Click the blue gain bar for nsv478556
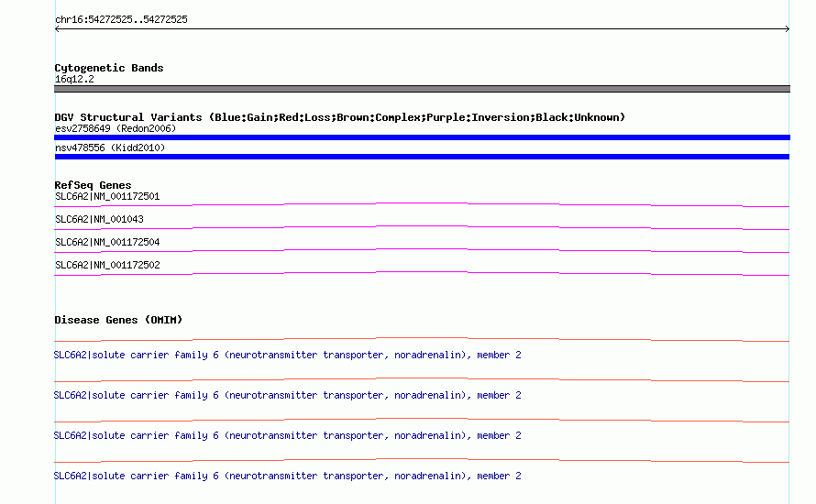816x504 pixels. (x=422, y=157)
